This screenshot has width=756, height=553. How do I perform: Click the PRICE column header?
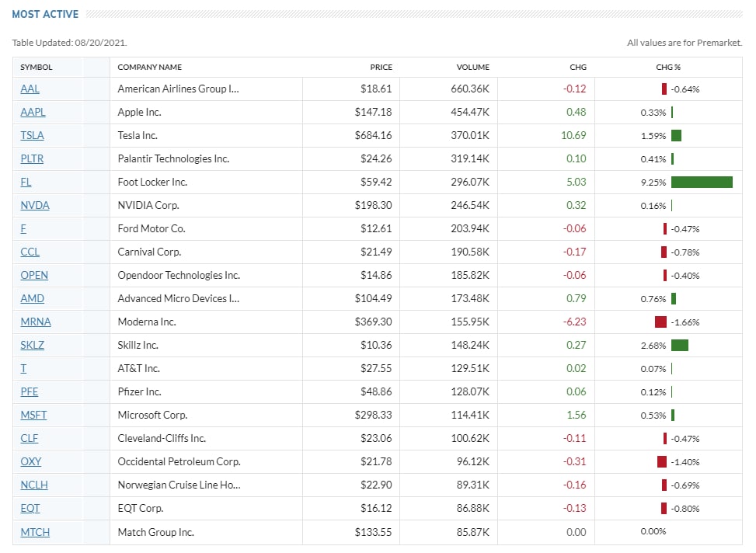(381, 67)
